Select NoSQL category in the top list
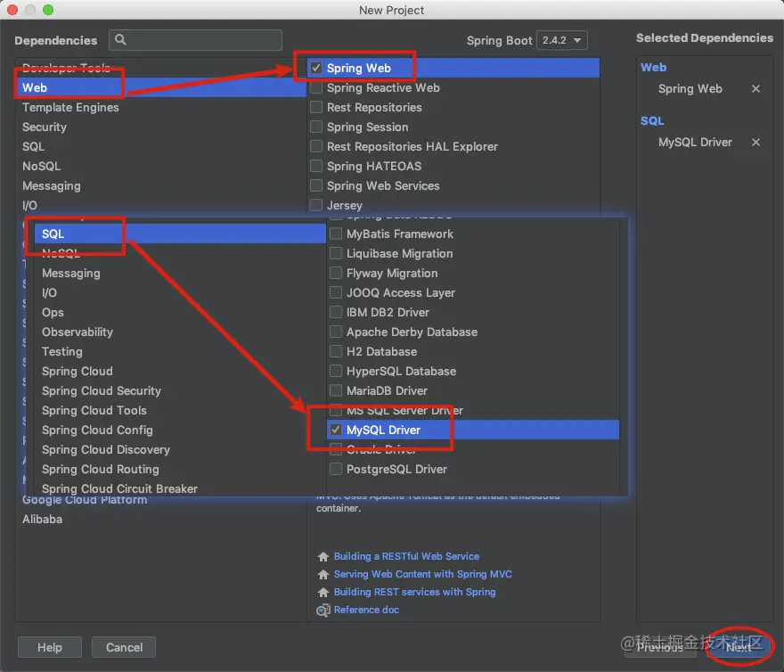 pos(42,166)
